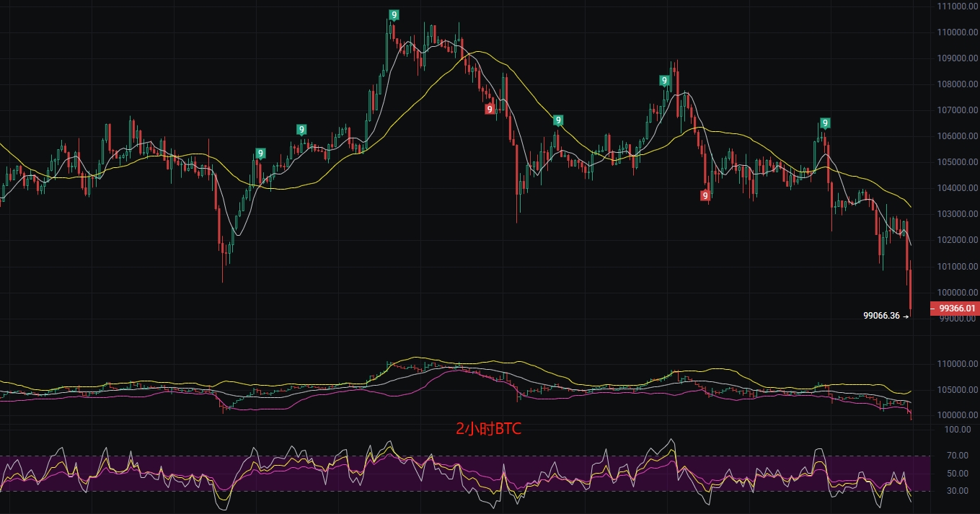
Task: Select the last green 9 marker before the final drop
Action: pos(825,123)
